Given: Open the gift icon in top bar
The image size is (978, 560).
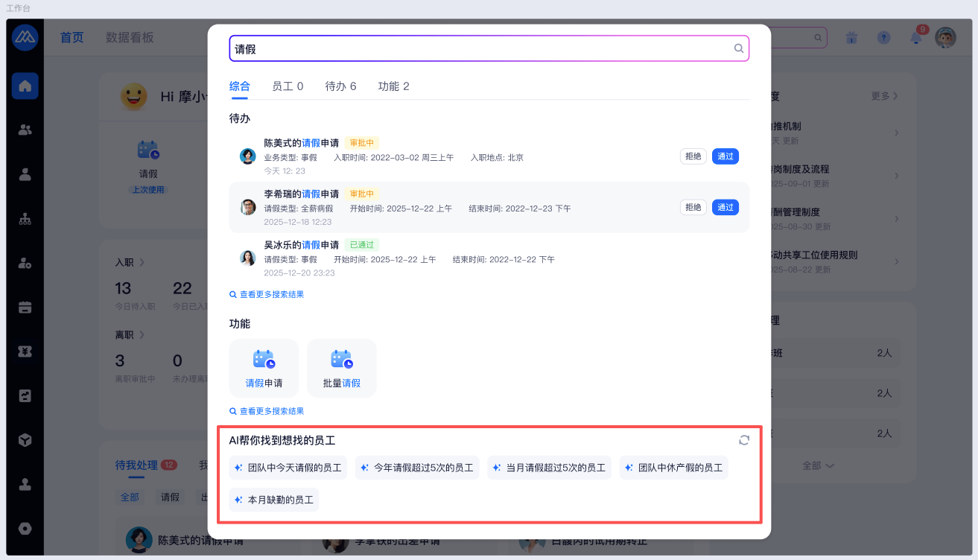Looking at the screenshot, I should [x=852, y=38].
